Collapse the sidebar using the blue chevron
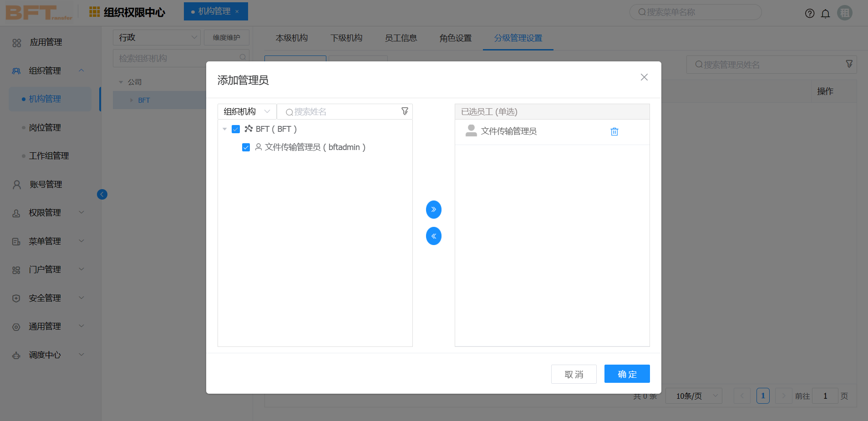This screenshot has width=868, height=421. (102, 194)
